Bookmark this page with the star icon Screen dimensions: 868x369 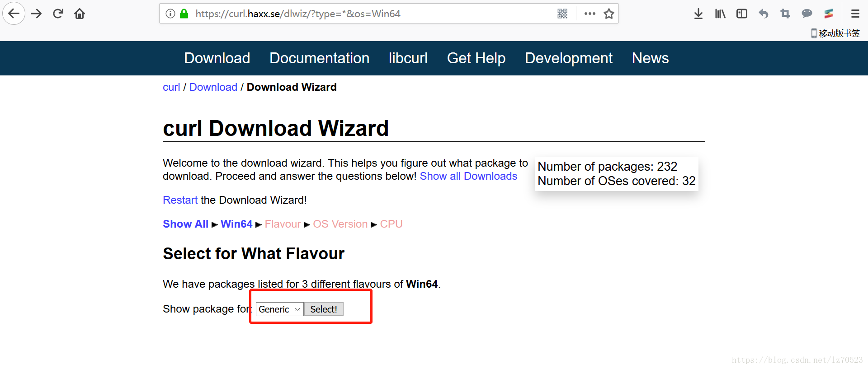[609, 14]
